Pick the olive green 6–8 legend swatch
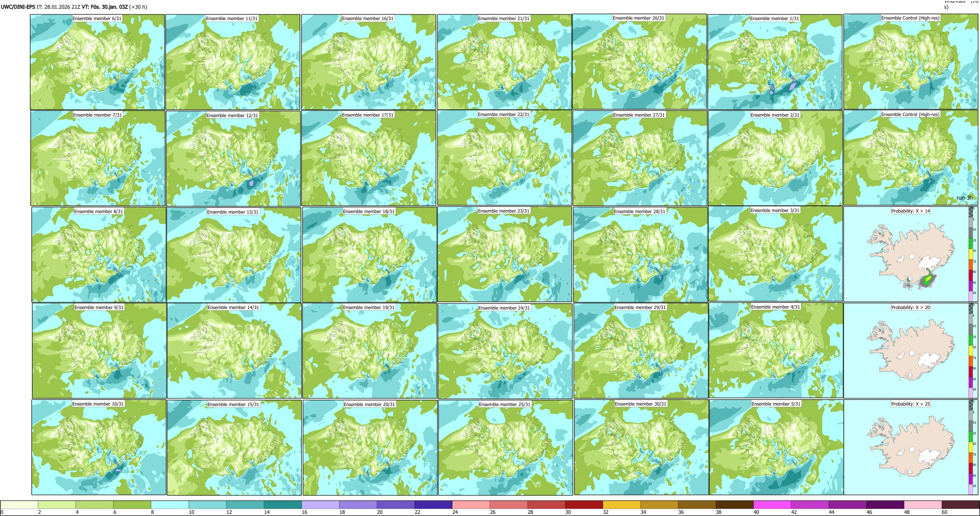Viewport: 980px width, 516px height. click(x=132, y=505)
